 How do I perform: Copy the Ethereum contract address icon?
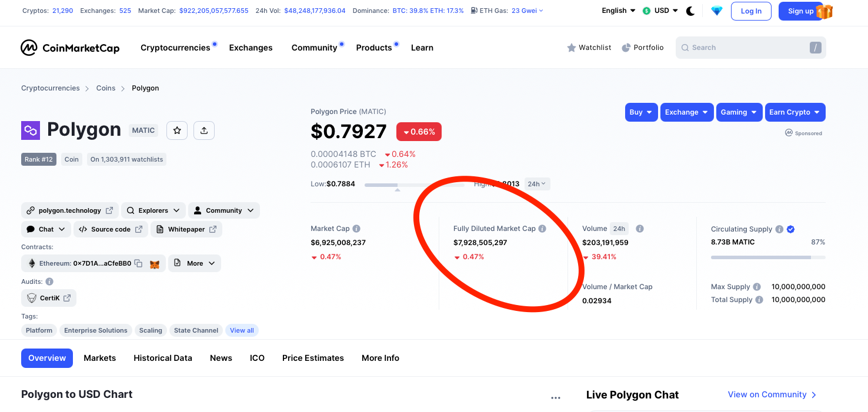click(138, 263)
